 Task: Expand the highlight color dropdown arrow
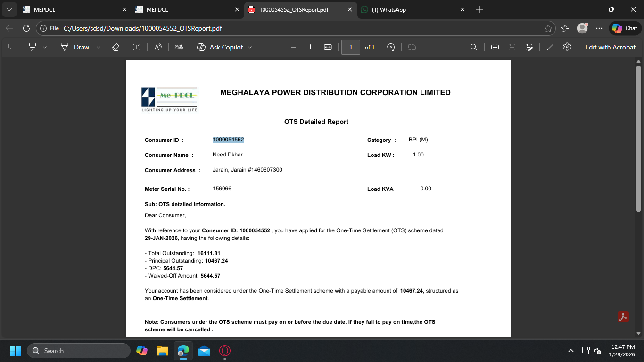(x=45, y=47)
